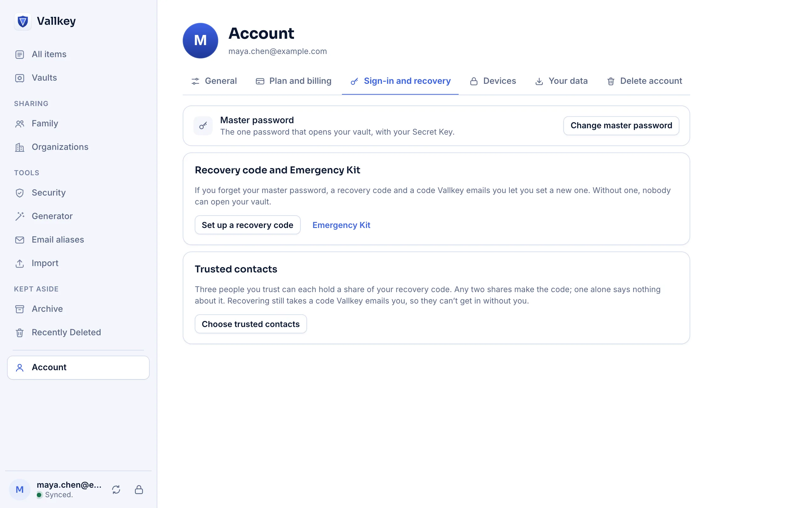Click the Archive box icon

pyautogui.click(x=20, y=309)
